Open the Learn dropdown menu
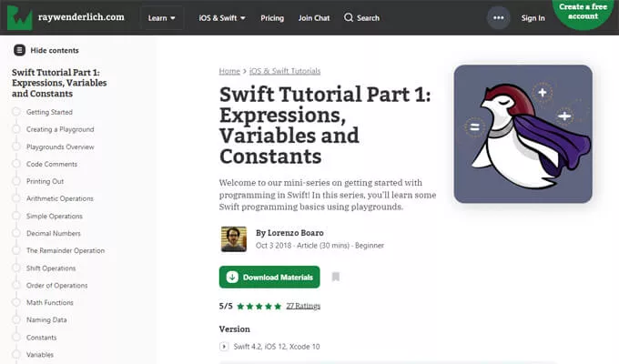 [162, 18]
